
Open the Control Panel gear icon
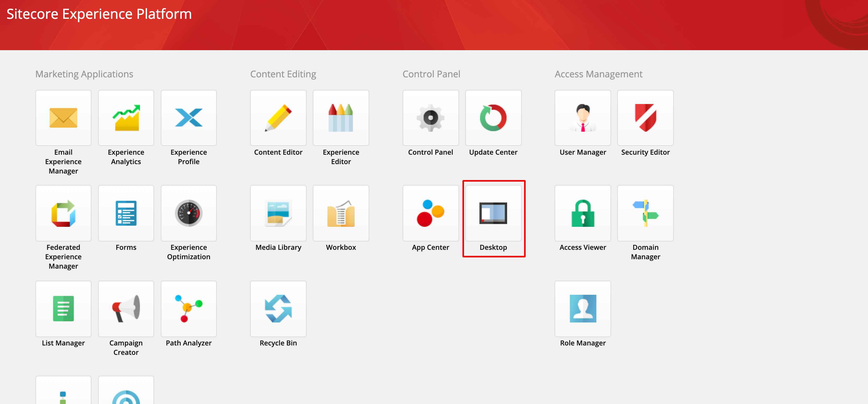click(x=431, y=118)
